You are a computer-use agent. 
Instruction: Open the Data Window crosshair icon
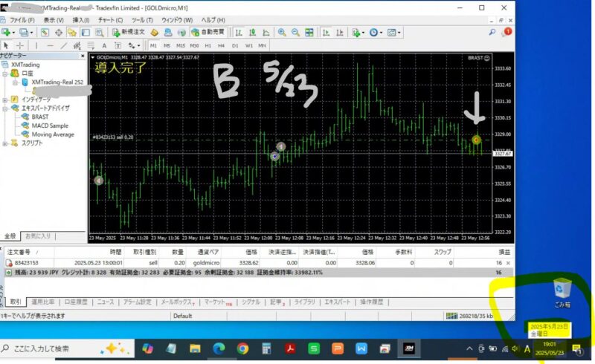click(x=59, y=33)
